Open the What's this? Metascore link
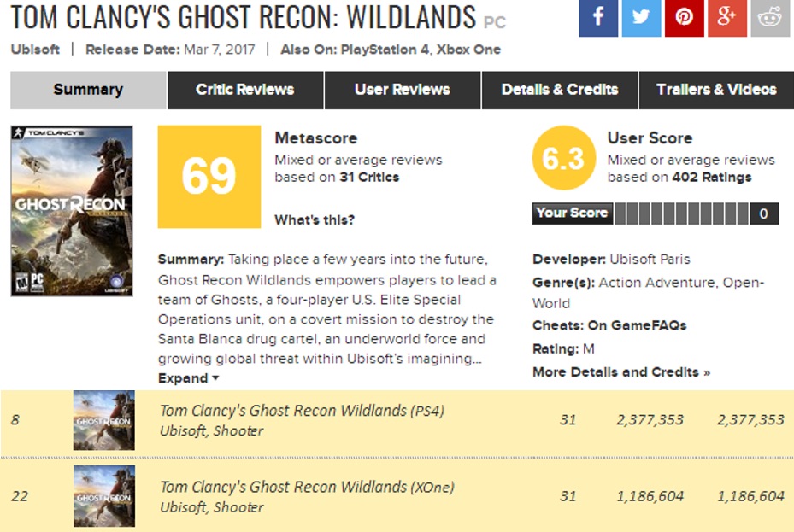 pos(315,220)
